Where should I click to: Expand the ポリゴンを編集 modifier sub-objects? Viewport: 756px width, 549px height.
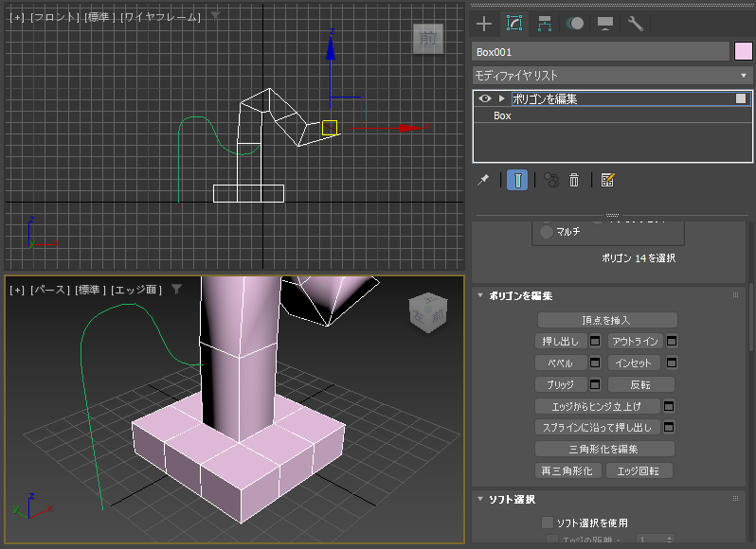[x=501, y=98]
